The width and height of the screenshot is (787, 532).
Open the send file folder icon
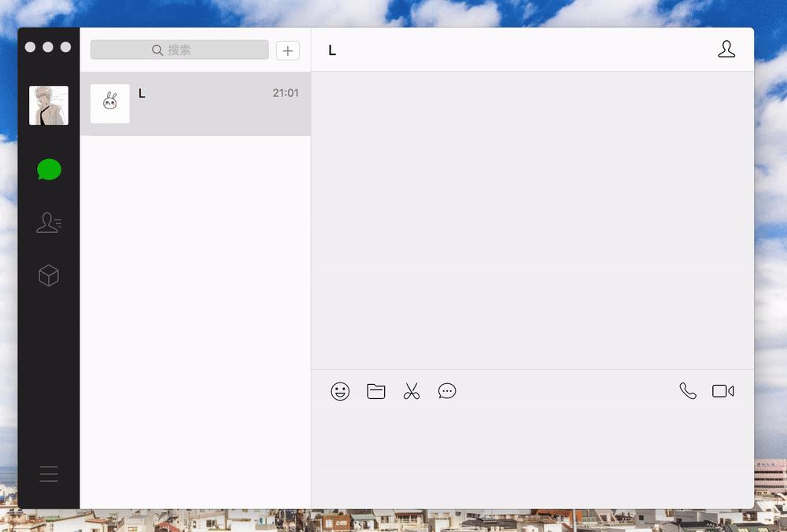[376, 391]
